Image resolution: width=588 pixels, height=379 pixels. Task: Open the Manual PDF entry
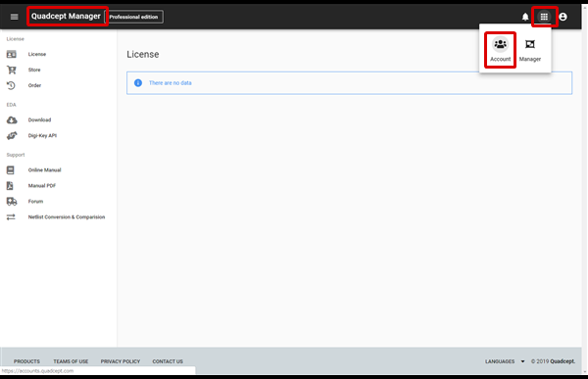[x=42, y=185]
